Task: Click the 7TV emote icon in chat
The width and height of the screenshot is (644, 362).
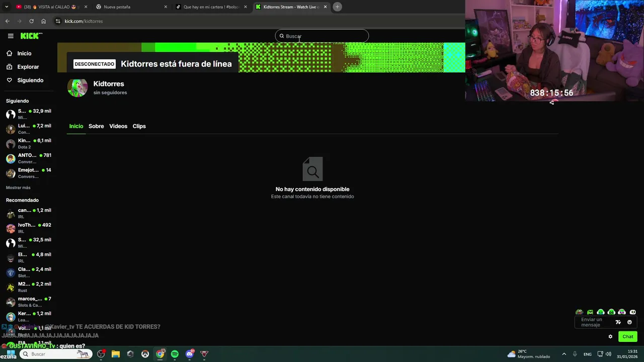Action: (x=618, y=322)
